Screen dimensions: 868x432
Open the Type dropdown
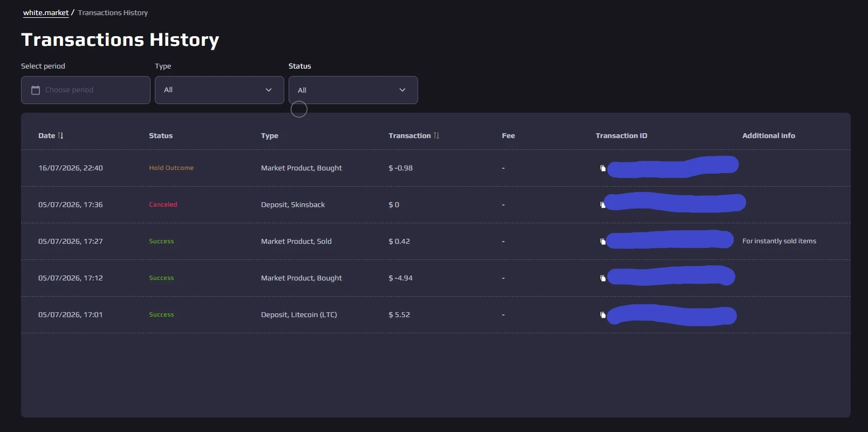220,90
